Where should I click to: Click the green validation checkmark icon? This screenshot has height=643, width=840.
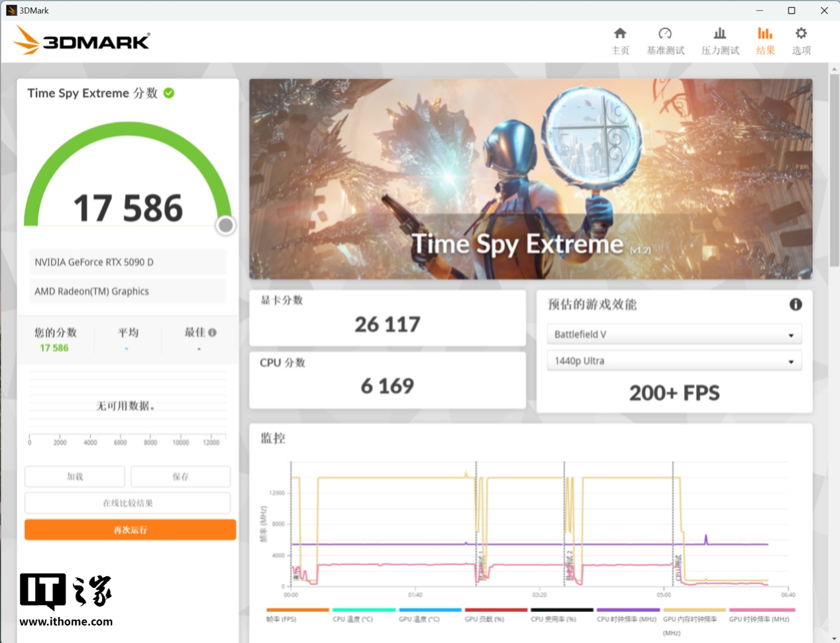169,93
